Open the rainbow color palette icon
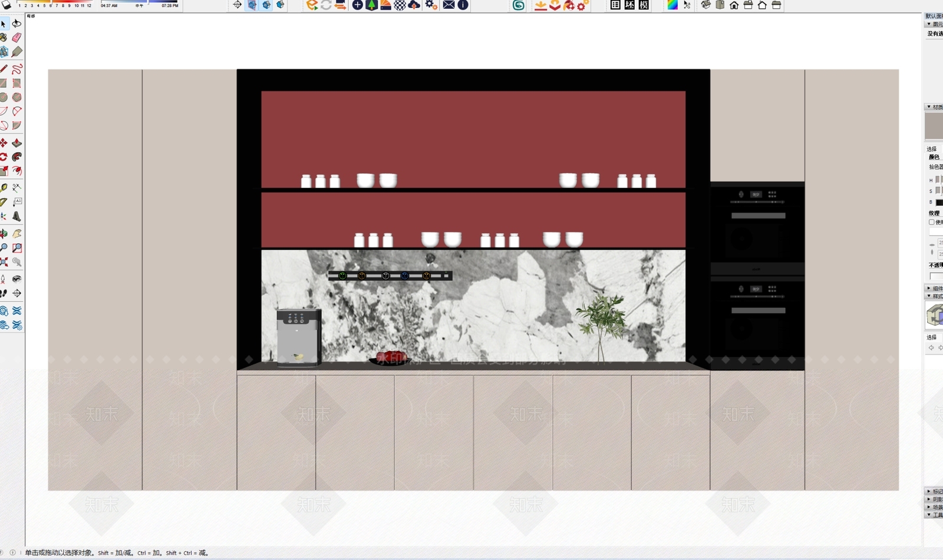Image resolution: width=943 pixels, height=560 pixels. point(672,5)
